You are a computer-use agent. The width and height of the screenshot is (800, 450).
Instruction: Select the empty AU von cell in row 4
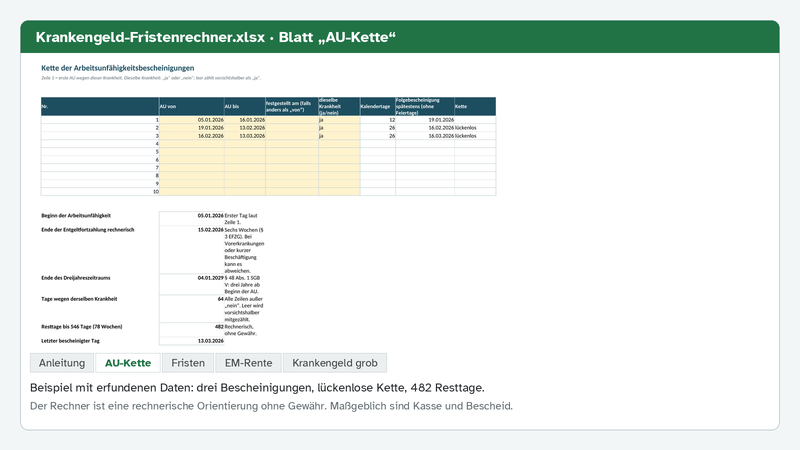pos(191,144)
